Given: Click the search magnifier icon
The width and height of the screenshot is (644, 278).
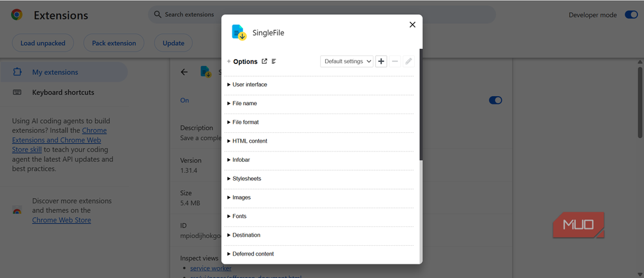Looking at the screenshot, I should pyautogui.click(x=158, y=14).
